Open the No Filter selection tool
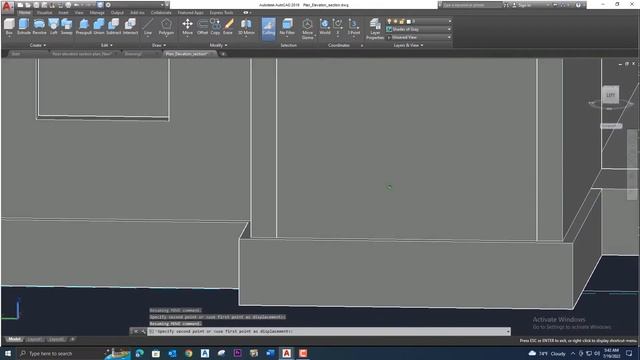 (287, 27)
